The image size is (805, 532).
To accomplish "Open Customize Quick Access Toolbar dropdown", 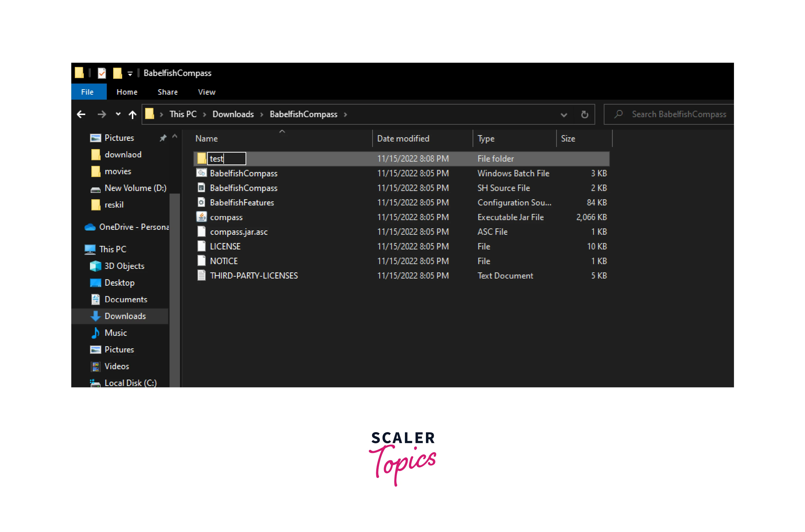I will [130, 74].
